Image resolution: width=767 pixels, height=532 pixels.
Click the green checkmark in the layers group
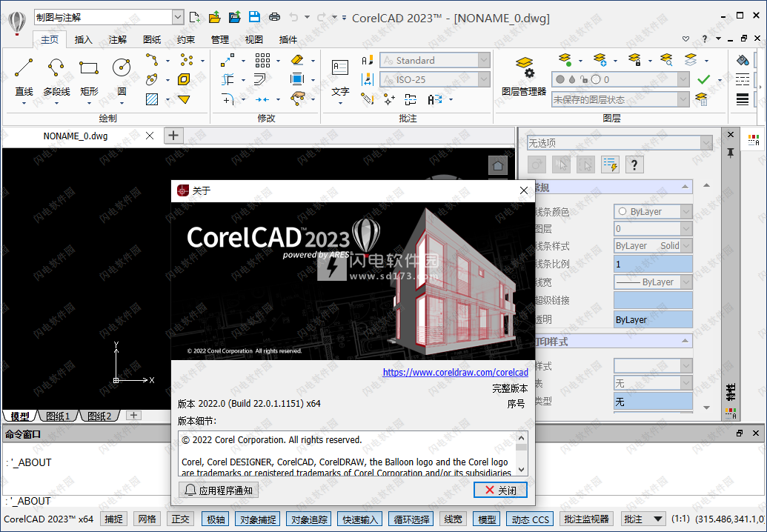coord(704,79)
